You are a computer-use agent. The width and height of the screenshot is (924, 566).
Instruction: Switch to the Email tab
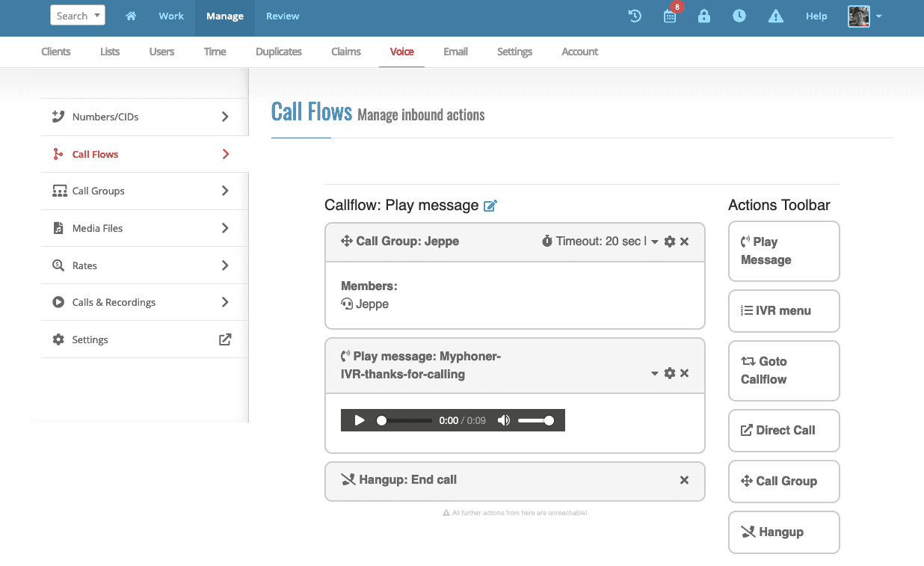455,52
